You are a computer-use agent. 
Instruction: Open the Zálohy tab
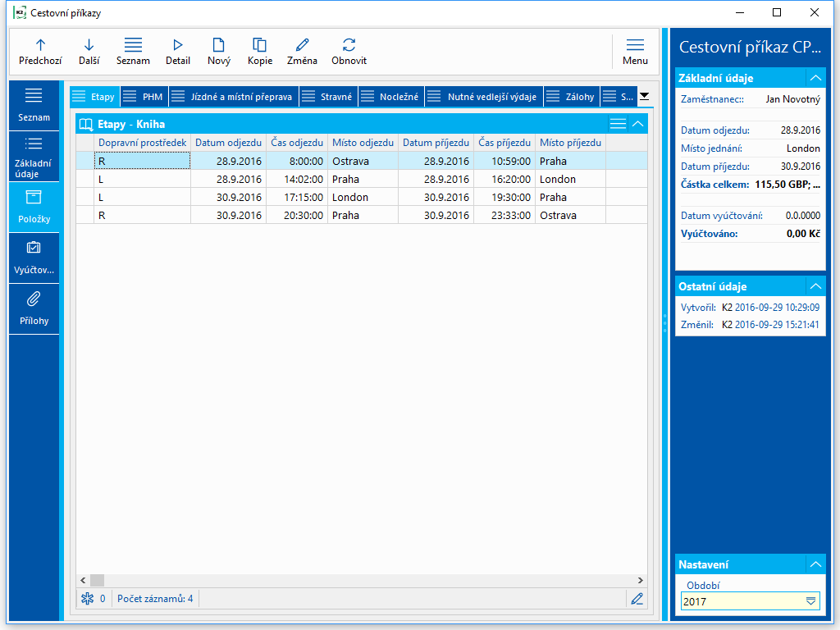(572, 97)
